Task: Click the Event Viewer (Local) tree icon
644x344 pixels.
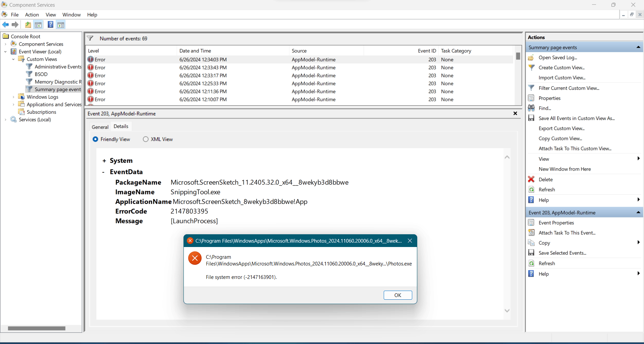Action: pos(14,51)
